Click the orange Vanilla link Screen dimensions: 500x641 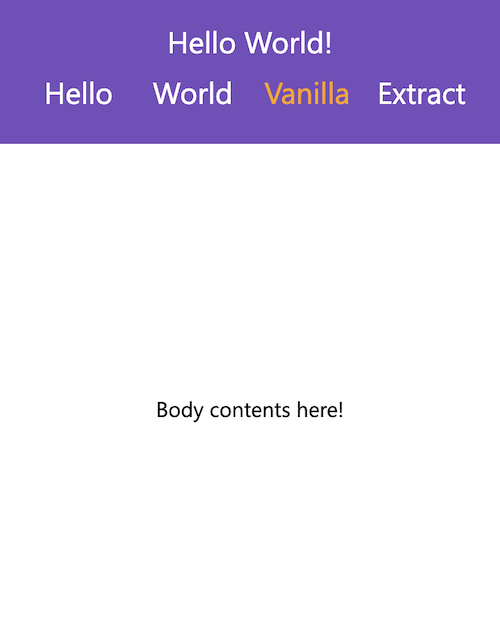tap(307, 94)
